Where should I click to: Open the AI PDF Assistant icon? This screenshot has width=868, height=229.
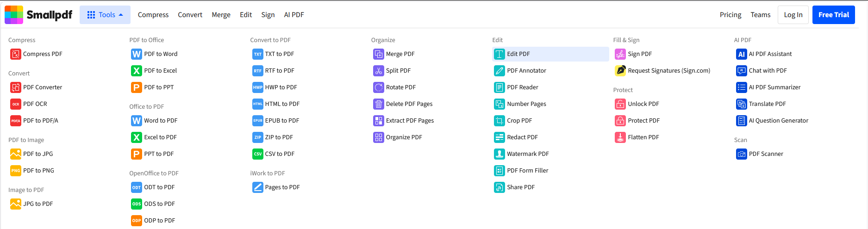coord(742,54)
